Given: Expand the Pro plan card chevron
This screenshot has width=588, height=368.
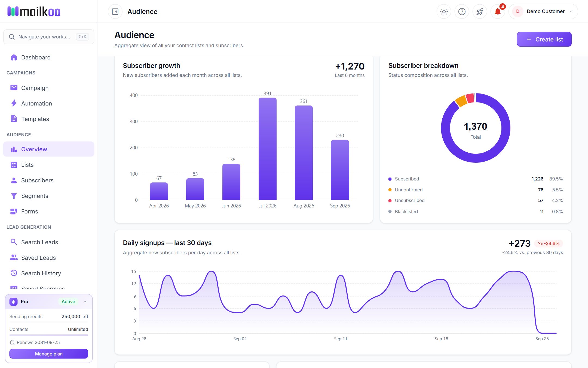Looking at the screenshot, I should pos(85,301).
